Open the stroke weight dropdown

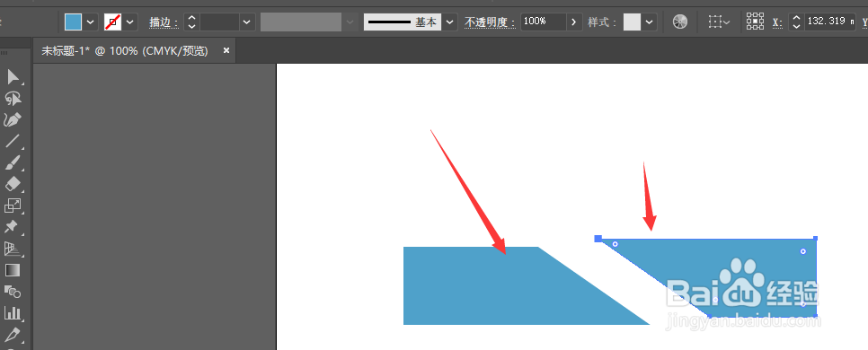coord(247,22)
